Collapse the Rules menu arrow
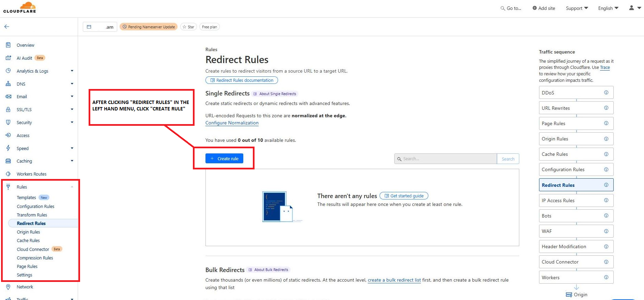Viewport: 644px width, 300px height. coord(72,187)
